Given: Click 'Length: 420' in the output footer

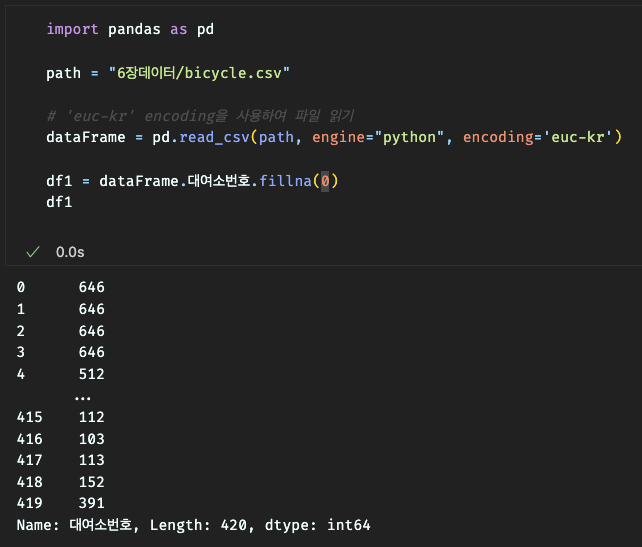Looking at the screenshot, I should click(x=199, y=525).
